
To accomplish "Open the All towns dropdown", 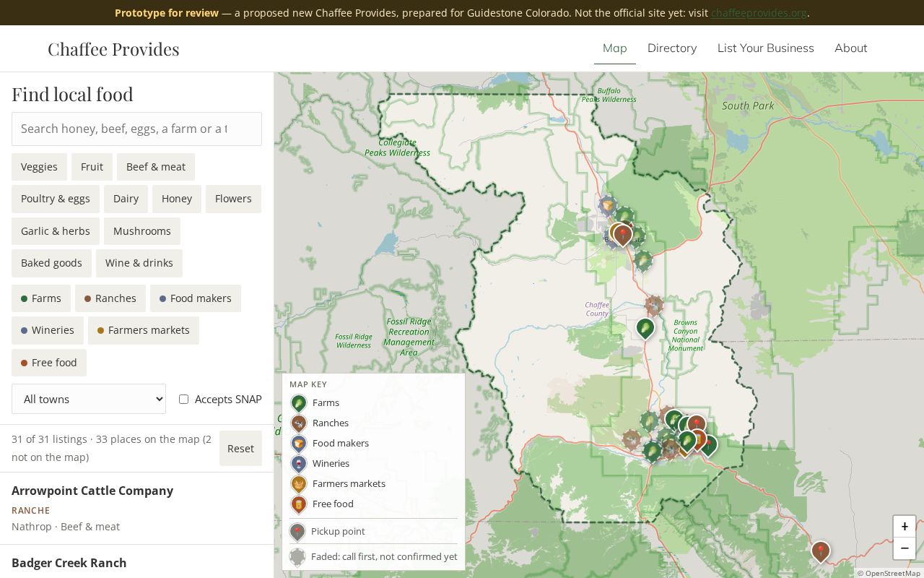I will coord(89,399).
